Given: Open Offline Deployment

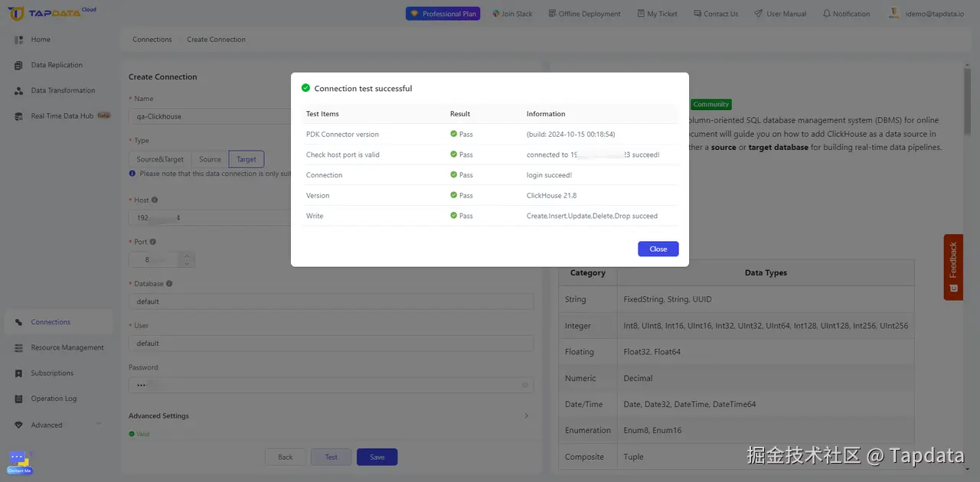Looking at the screenshot, I should 585,14.
